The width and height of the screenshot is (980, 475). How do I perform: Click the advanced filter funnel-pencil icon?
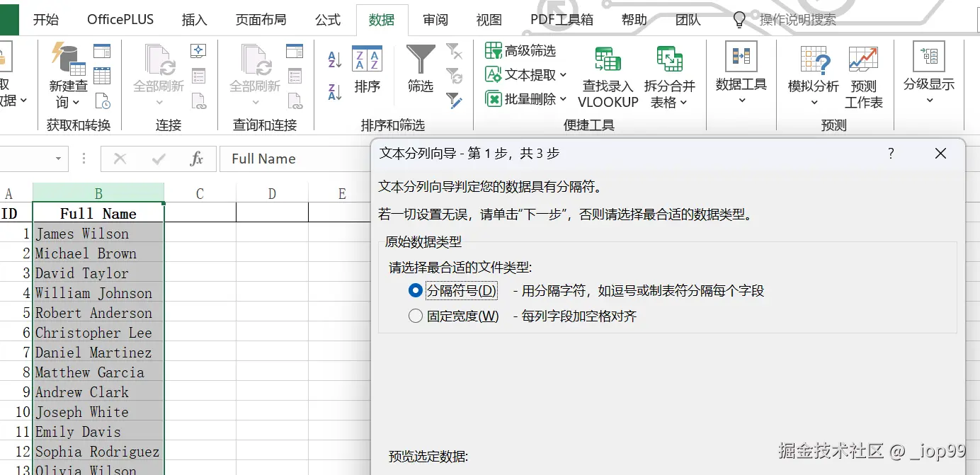point(454,101)
